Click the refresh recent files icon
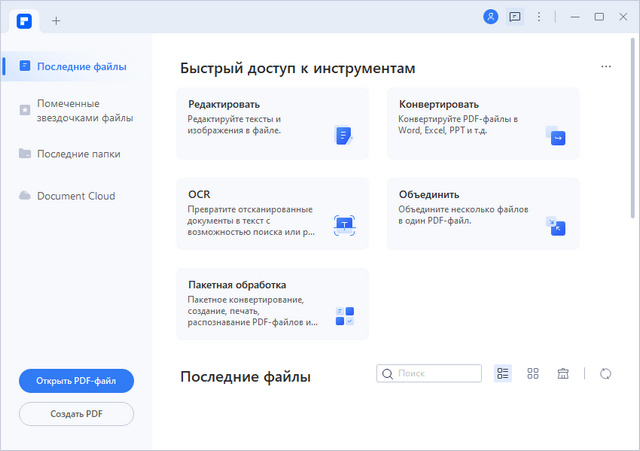 click(x=605, y=374)
